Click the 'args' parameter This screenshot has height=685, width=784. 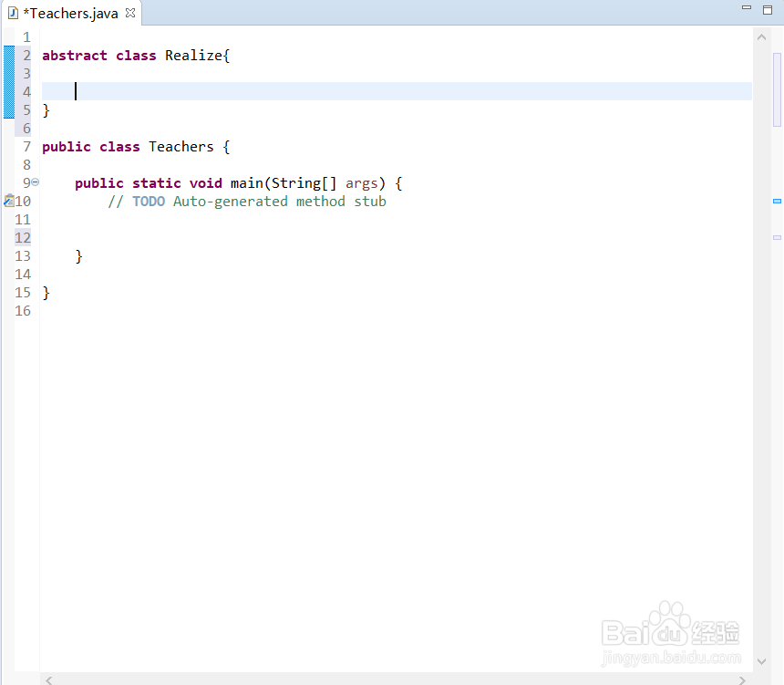(x=362, y=183)
